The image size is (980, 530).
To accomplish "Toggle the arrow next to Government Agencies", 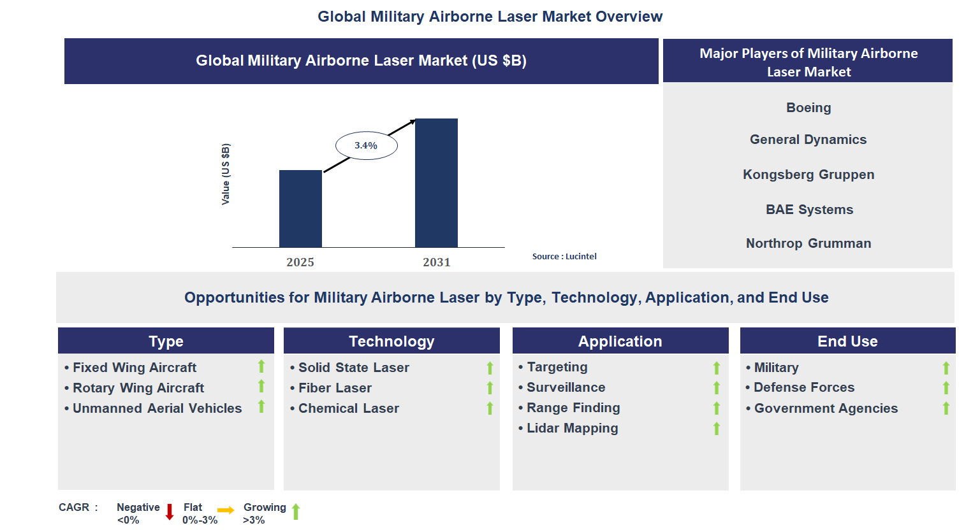I will pyautogui.click(x=945, y=408).
